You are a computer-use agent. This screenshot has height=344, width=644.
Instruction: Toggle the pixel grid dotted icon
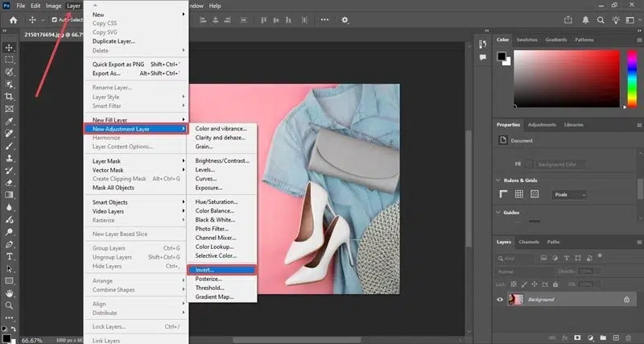pos(535,194)
